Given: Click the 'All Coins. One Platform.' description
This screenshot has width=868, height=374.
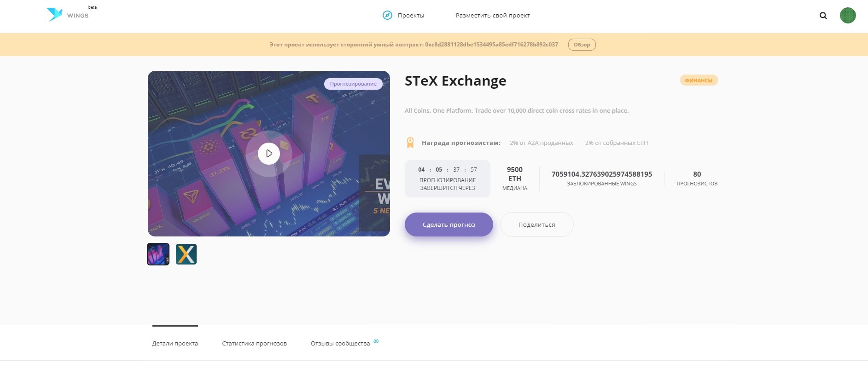Looking at the screenshot, I should point(517,110).
